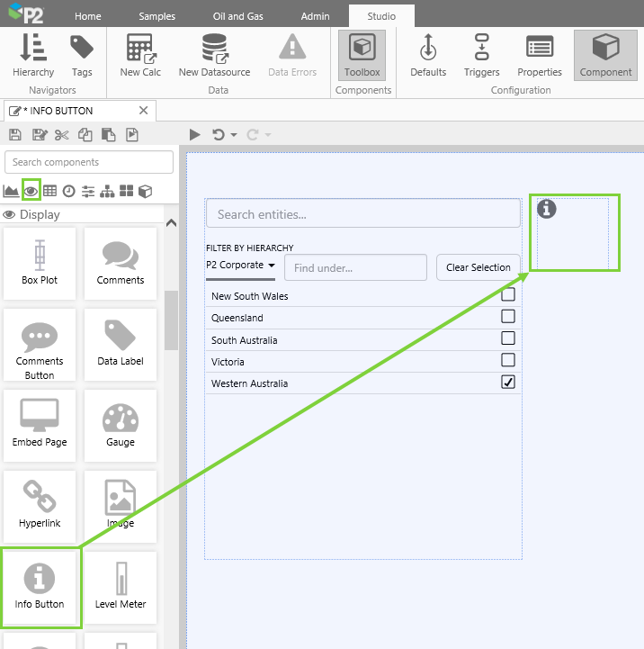Pick the Hyperlink component
Screen dimensions: 644x649
[x=40, y=505]
